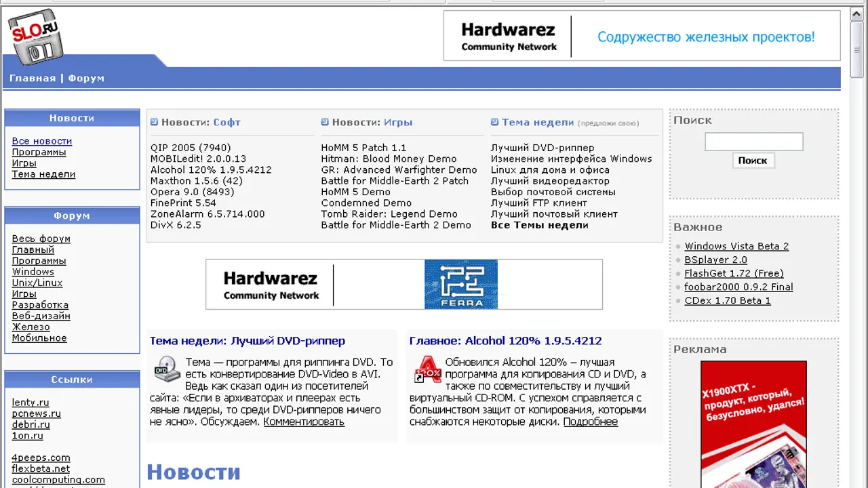Screen dimensions: 868x488
Task: Open the Все Темы недели link
Action: coord(539,225)
